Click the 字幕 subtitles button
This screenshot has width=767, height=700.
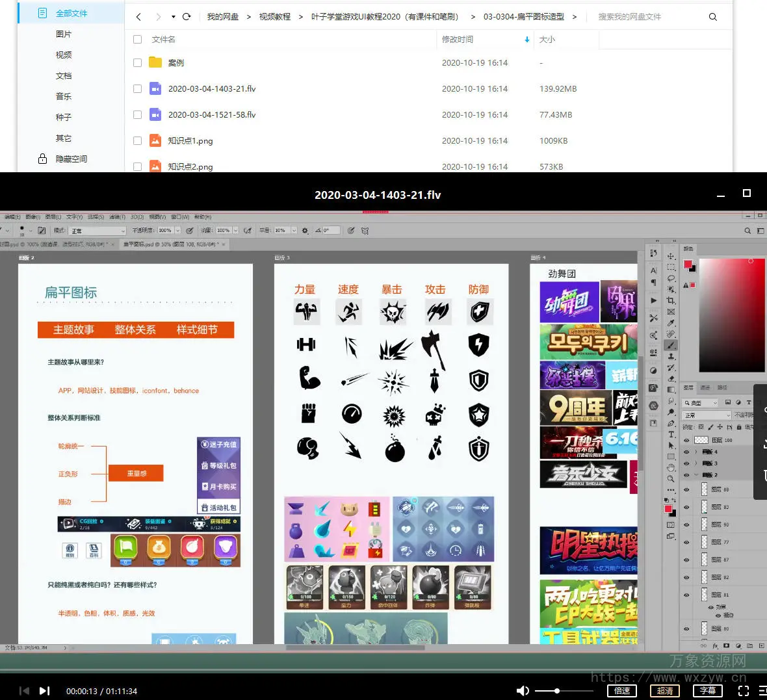(x=708, y=691)
